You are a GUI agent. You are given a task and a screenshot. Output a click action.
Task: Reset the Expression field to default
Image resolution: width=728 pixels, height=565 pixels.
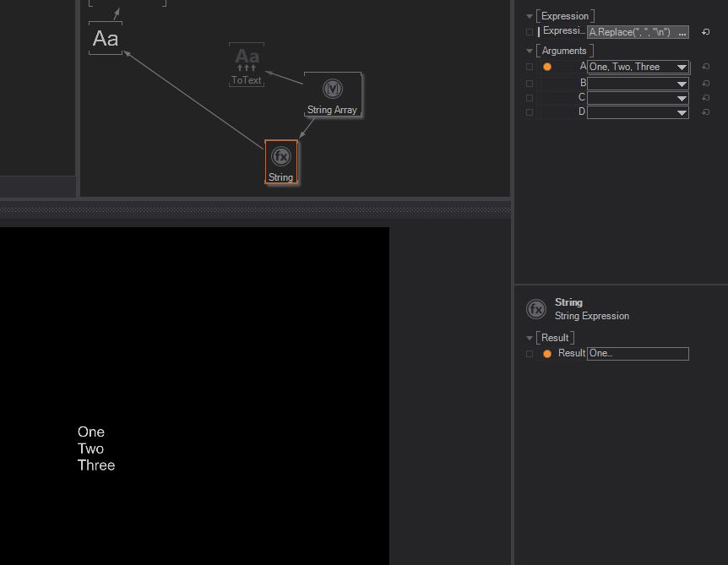click(x=706, y=32)
